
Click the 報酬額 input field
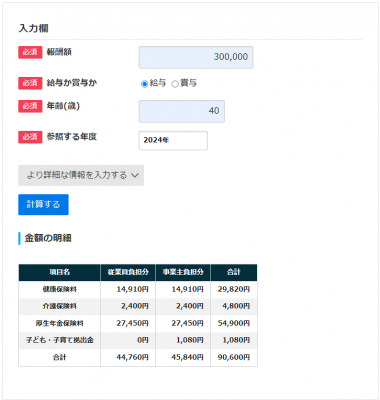196,57
